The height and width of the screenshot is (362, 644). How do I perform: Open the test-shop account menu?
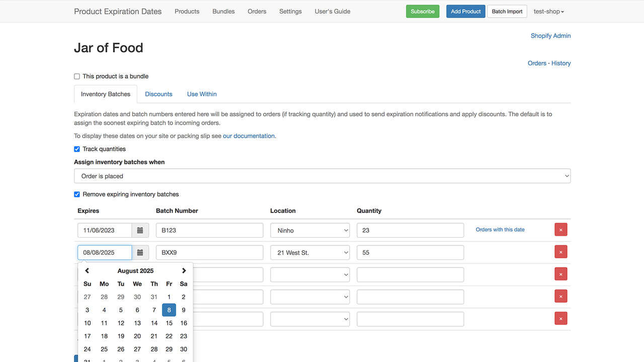548,11
